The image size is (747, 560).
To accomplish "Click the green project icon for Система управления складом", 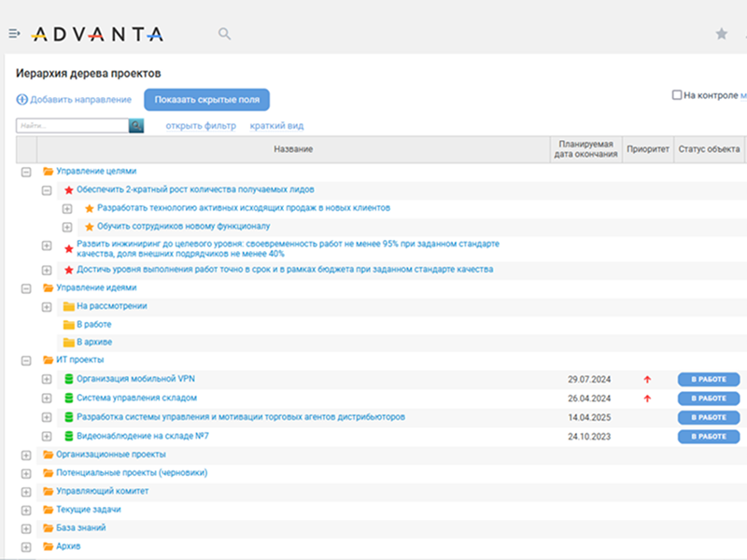I will 68,399.
